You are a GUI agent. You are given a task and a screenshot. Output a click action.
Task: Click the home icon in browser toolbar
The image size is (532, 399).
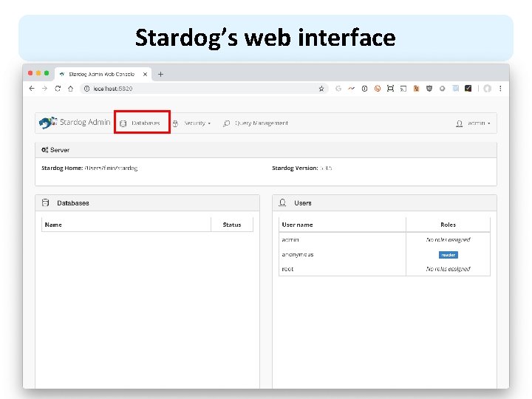(71, 88)
